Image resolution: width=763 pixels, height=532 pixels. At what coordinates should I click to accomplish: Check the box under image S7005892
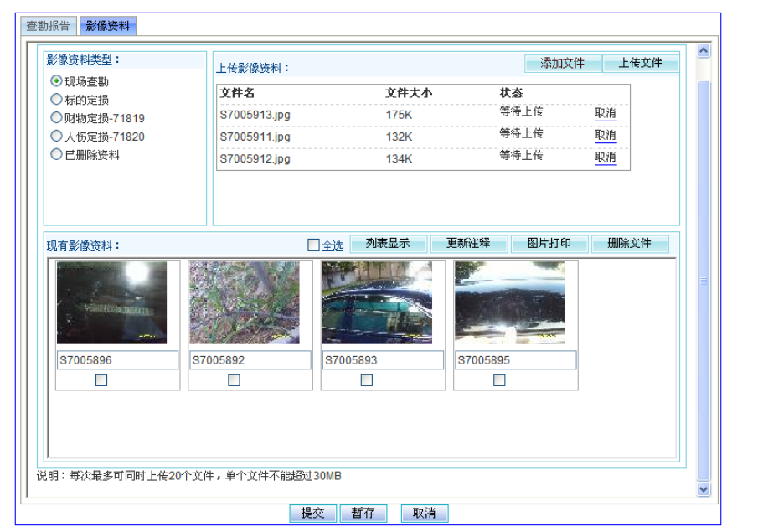[x=234, y=380]
